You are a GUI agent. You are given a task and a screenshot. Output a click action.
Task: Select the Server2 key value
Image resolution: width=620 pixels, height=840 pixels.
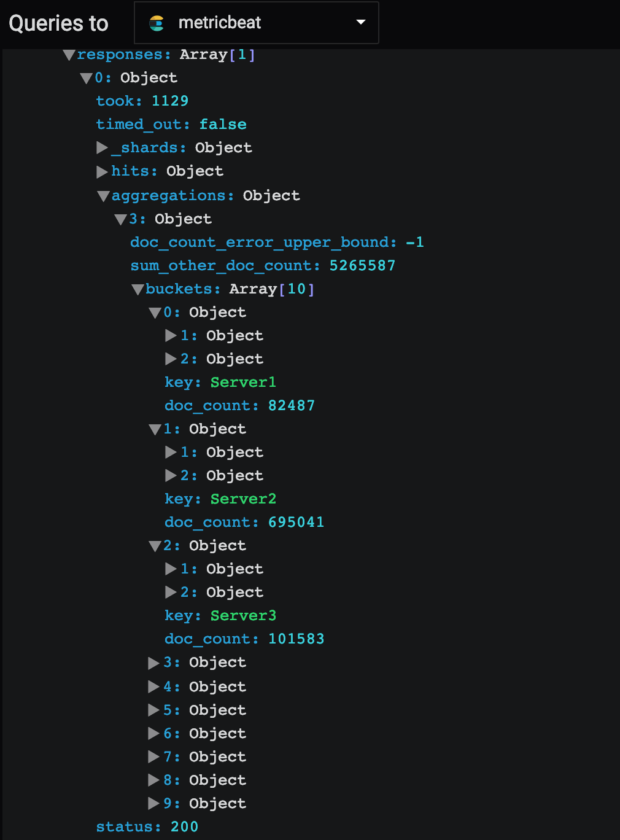click(243, 499)
